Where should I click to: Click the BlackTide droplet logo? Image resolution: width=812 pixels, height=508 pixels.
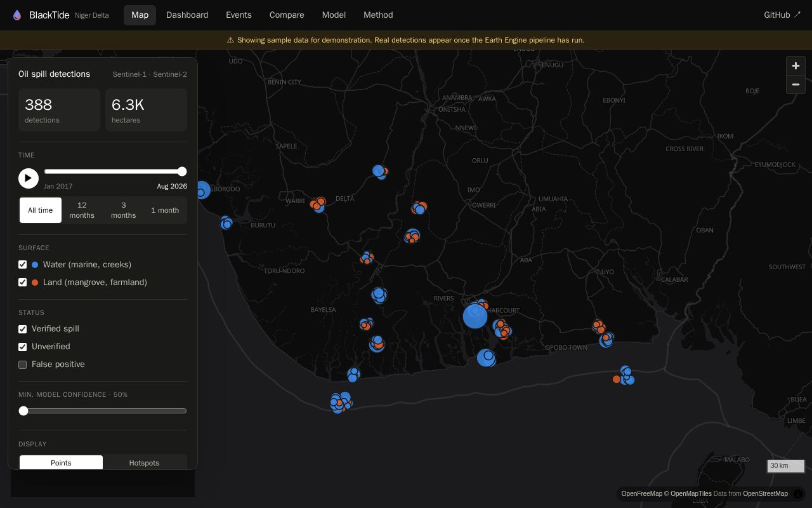(x=17, y=15)
